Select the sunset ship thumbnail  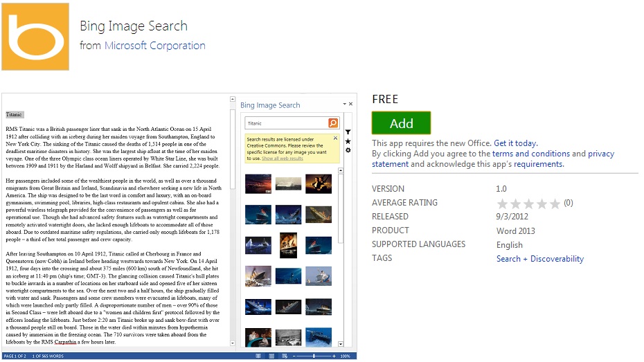pos(258,183)
